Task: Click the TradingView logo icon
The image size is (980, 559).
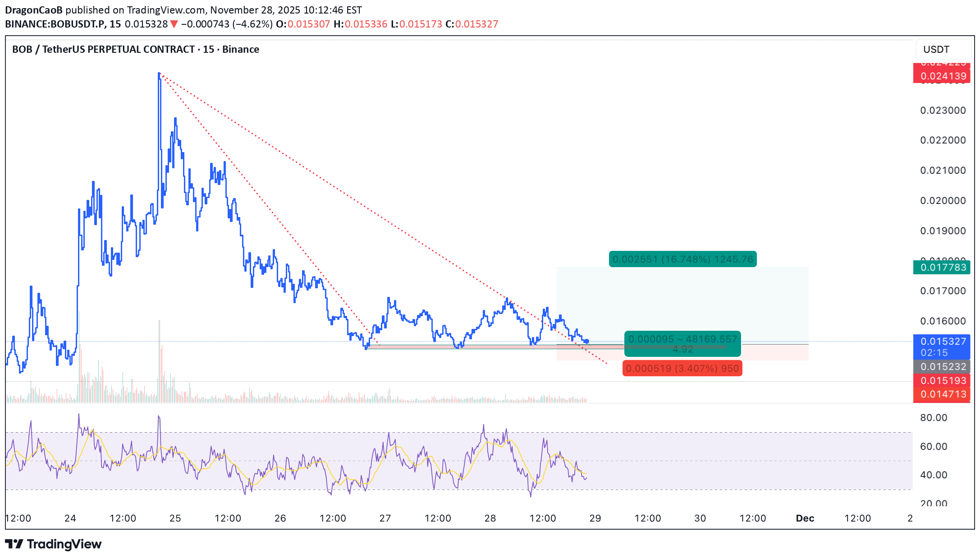Action: point(14,544)
